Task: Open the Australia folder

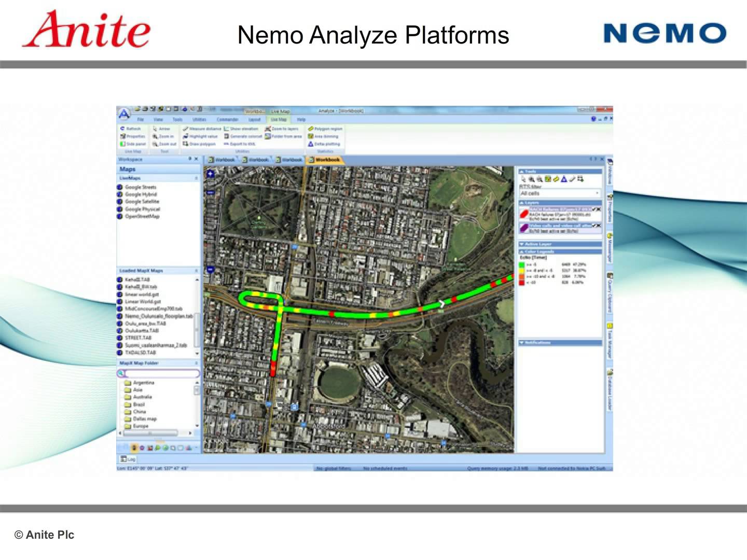Action: coord(139,397)
